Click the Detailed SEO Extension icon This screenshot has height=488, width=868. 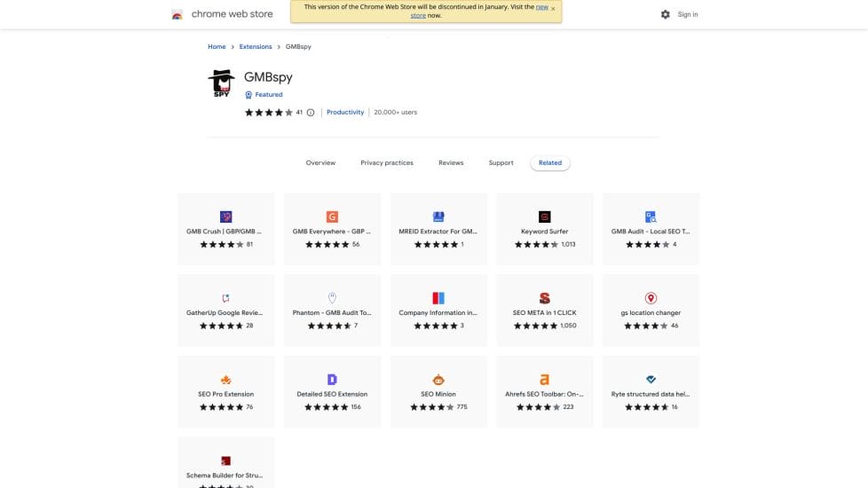(x=332, y=380)
